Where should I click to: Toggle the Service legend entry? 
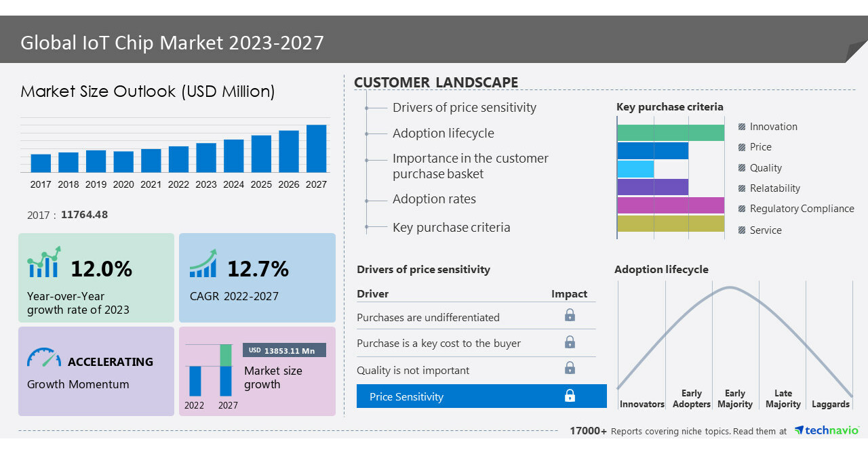click(x=766, y=230)
